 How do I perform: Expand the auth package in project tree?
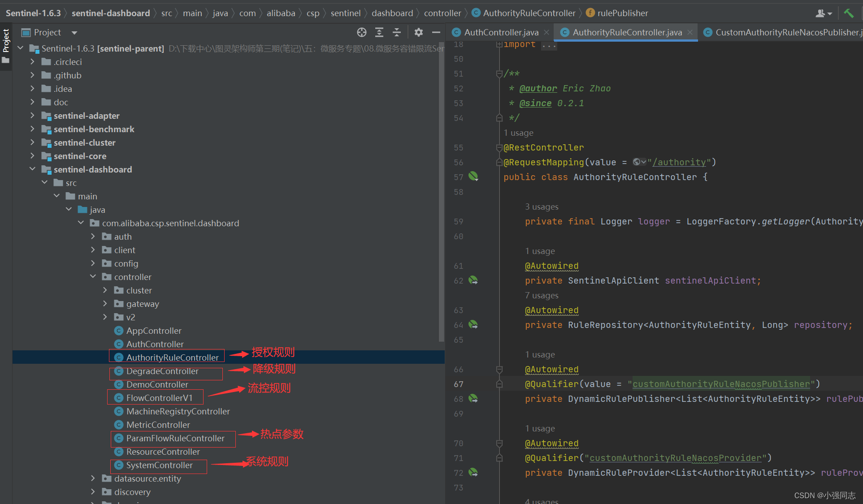(x=93, y=236)
